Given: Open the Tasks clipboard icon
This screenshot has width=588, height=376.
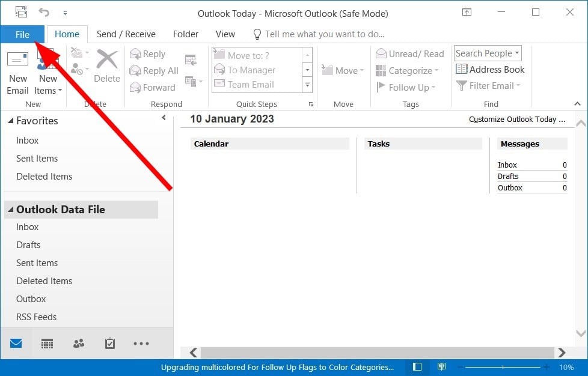Looking at the screenshot, I should click(110, 343).
